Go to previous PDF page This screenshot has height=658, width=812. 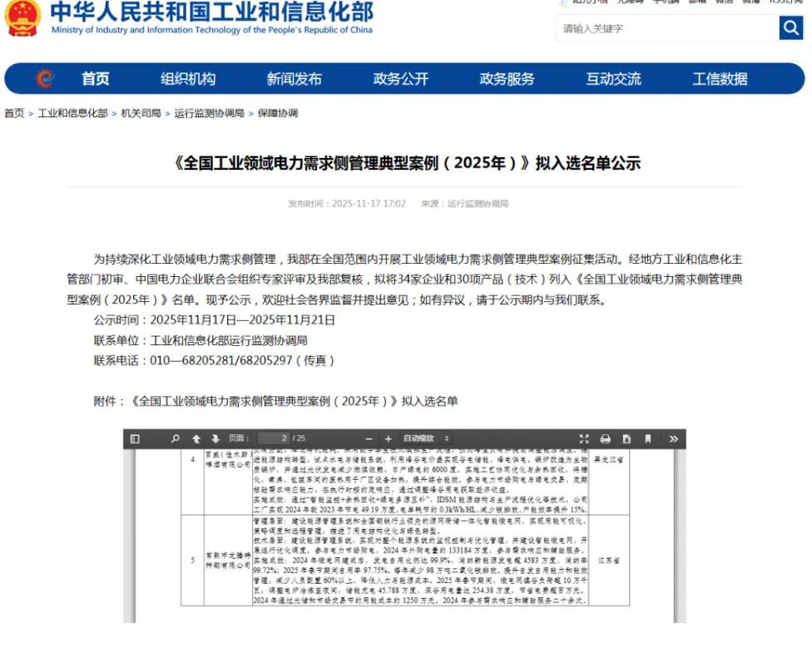point(196,438)
